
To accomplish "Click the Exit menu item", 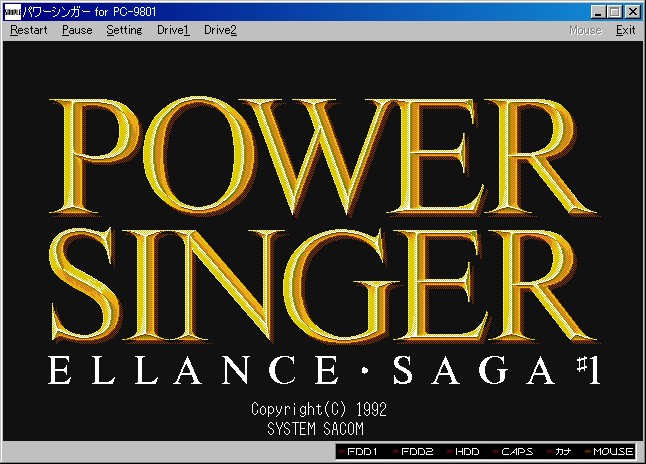I will tap(625, 30).
